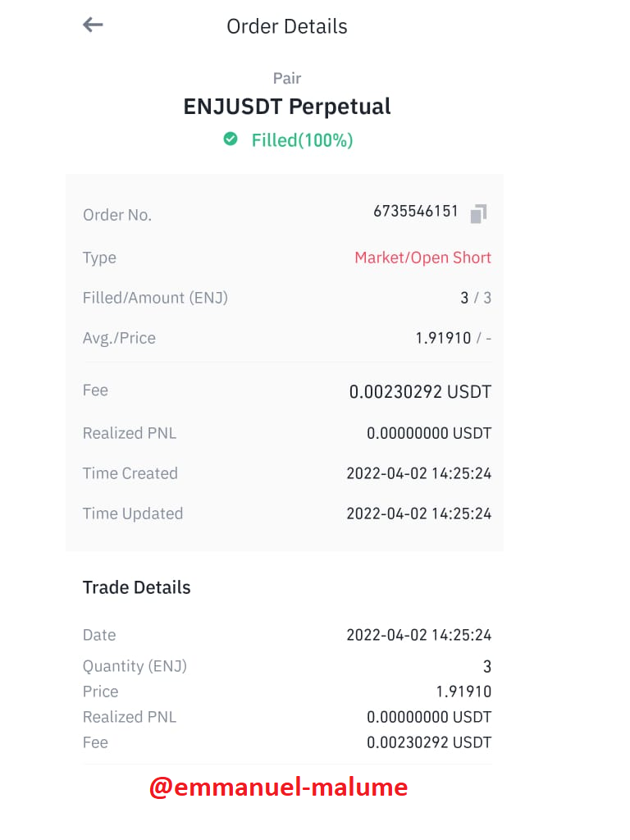This screenshot has width=630, height=840.
Task: Tap the Filled(100%) status text
Action: coord(302,140)
